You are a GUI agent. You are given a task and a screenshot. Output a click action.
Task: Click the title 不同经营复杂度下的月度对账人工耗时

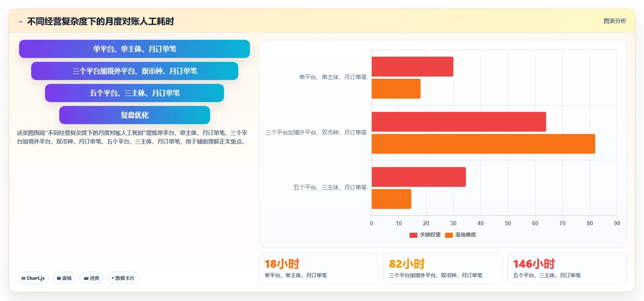point(100,22)
